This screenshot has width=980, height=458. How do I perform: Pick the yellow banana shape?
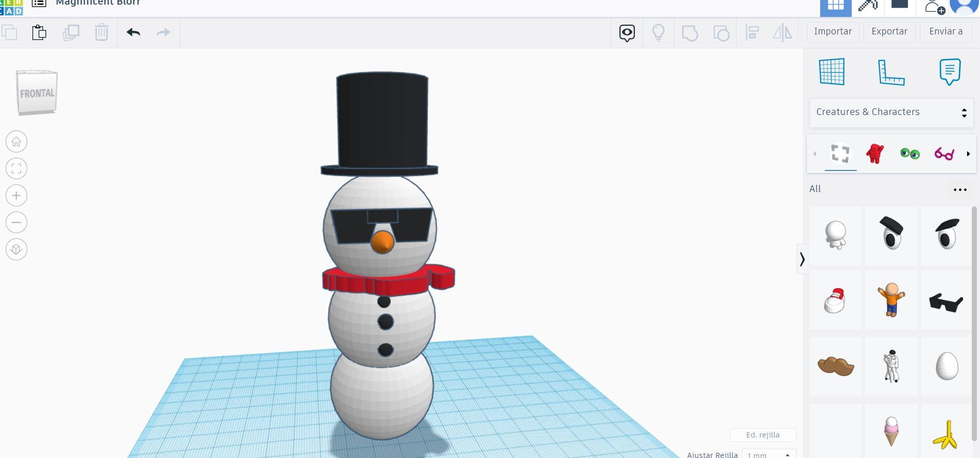pyautogui.click(x=947, y=431)
